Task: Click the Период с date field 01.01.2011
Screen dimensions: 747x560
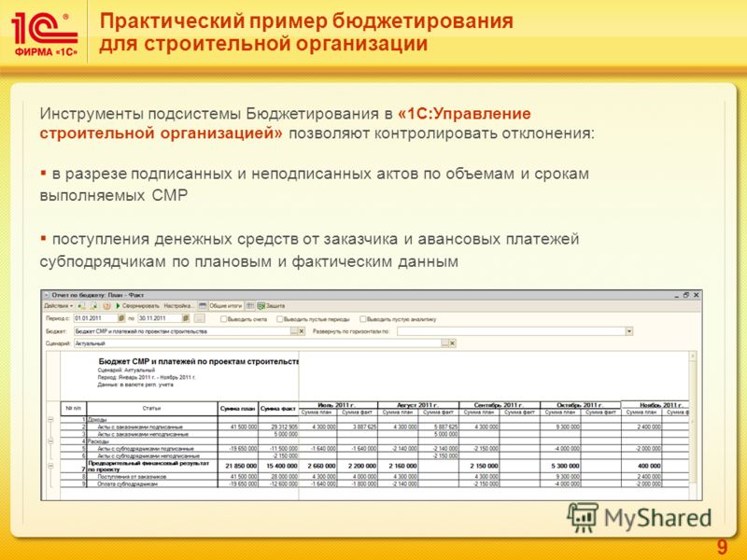Action: pos(95,318)
